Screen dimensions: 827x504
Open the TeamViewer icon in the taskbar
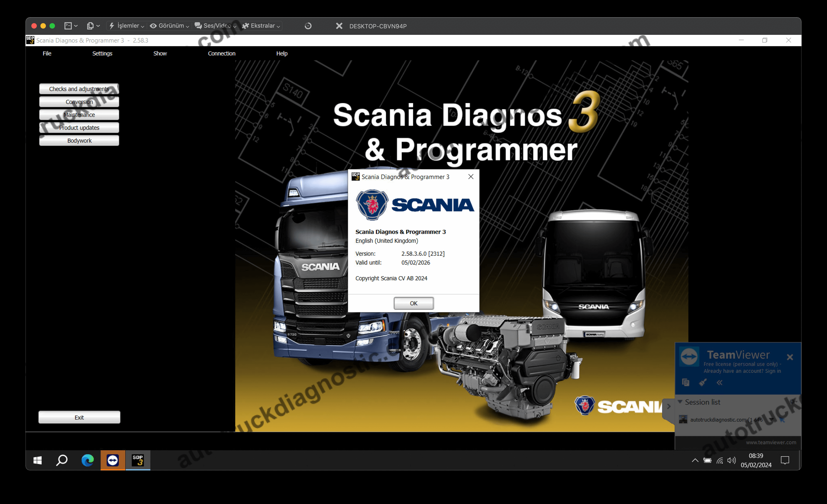pyautogui.click(x=112, y=460)
